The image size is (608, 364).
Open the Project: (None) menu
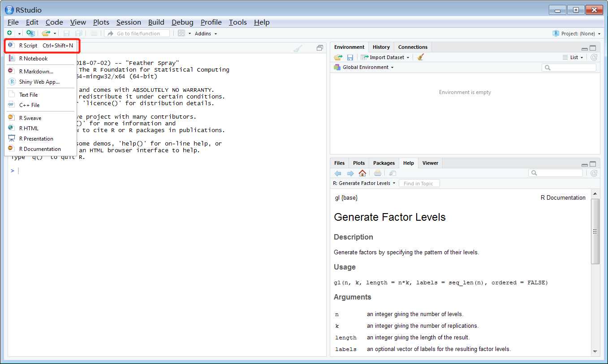pos(576,34)
